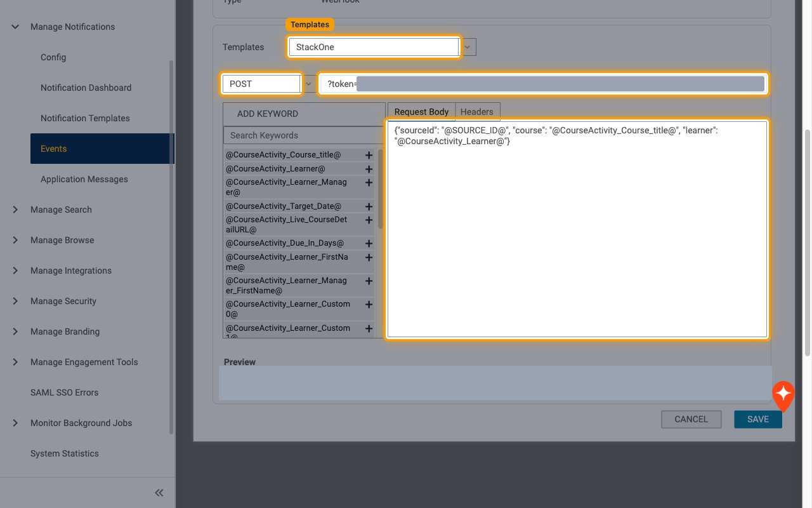The width and height of the screenshot is (812, 508).
Task: Open the POST method dropdown arrow
Action: (x=309, y=84)
